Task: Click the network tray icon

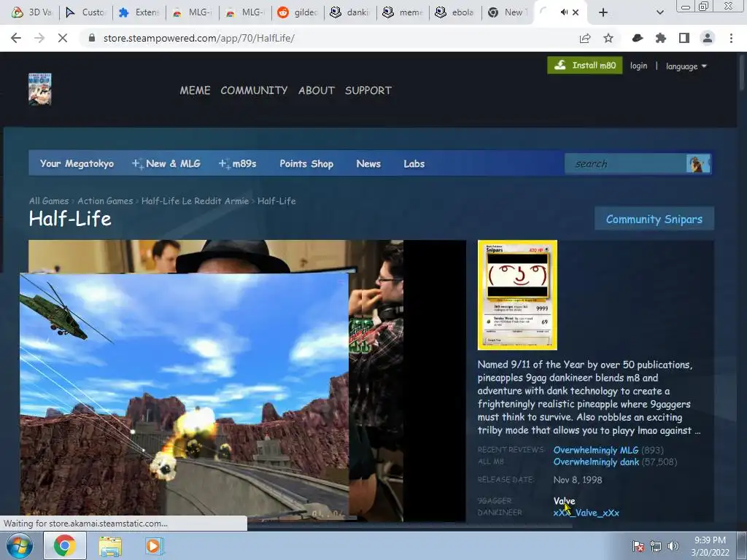Action: tap(656, 546)
